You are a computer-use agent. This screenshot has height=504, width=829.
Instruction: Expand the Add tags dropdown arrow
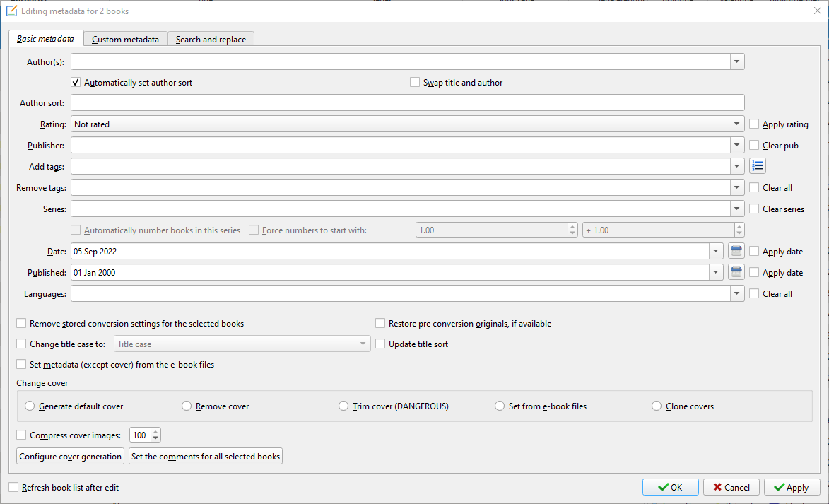pos(737,166)
